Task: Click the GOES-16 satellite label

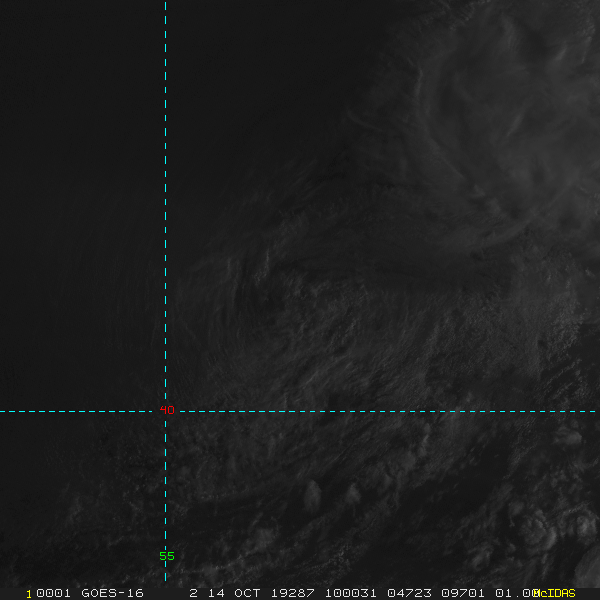Action: 112,593
